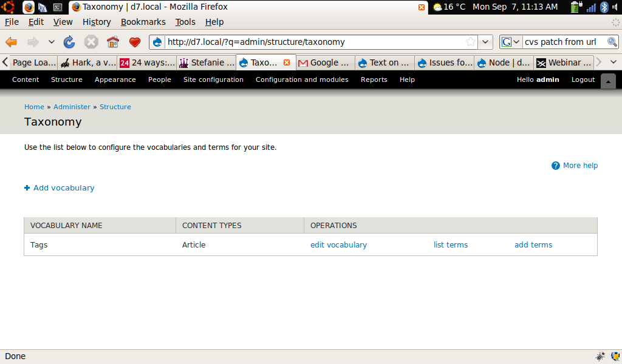This screenshot has width=622, height=364.
Task: Click the admin user name link
Action: tap(547, 79)
